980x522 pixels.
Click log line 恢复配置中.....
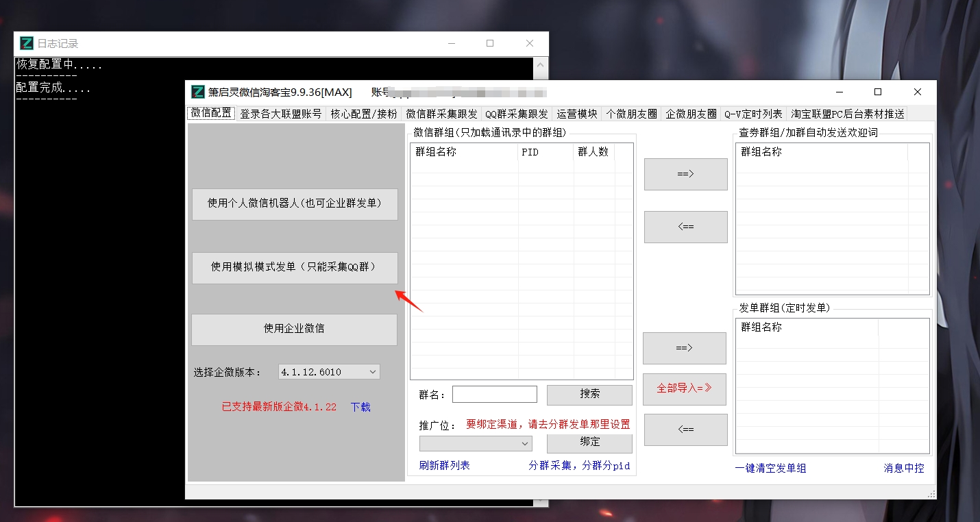pyautogui.click(x=60, y=65)
